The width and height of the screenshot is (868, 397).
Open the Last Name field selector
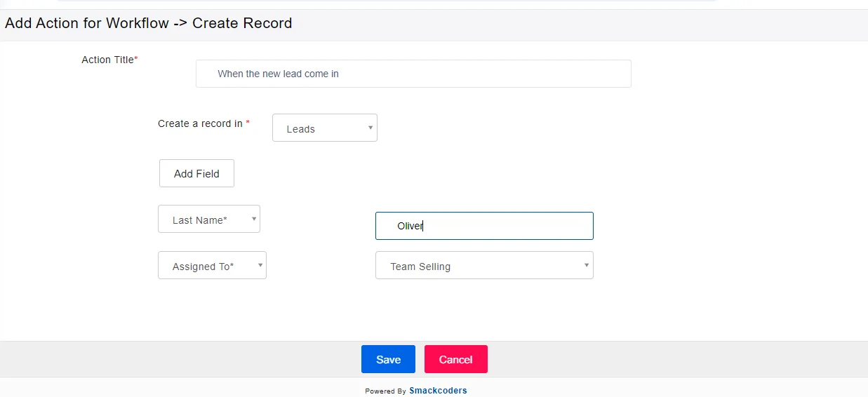(208, 220)
